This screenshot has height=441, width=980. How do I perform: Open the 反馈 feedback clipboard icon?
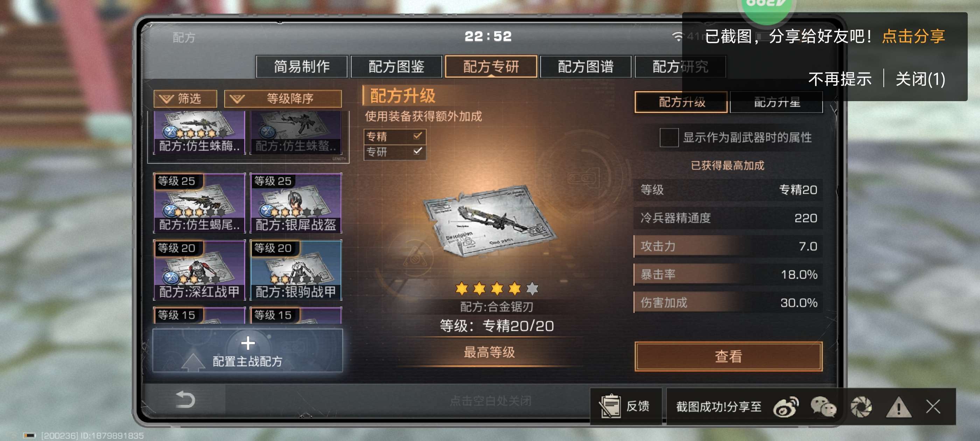pos(610,406)
